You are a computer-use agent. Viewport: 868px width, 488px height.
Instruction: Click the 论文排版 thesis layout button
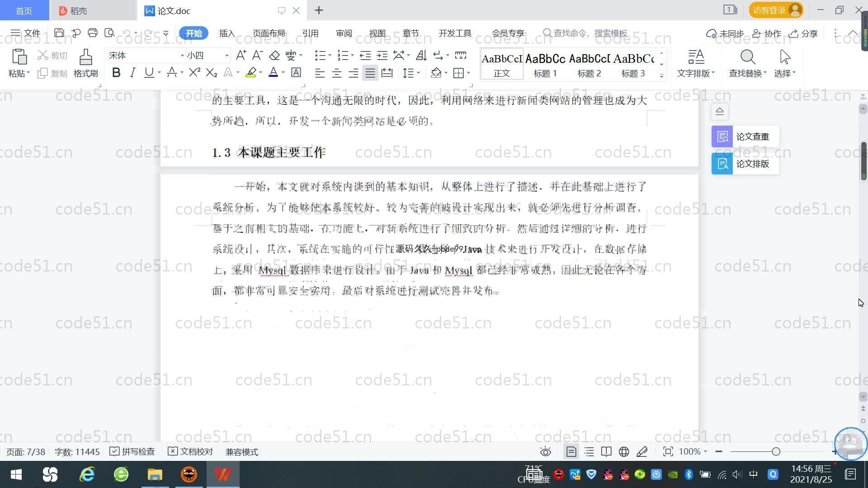(745, 164)
